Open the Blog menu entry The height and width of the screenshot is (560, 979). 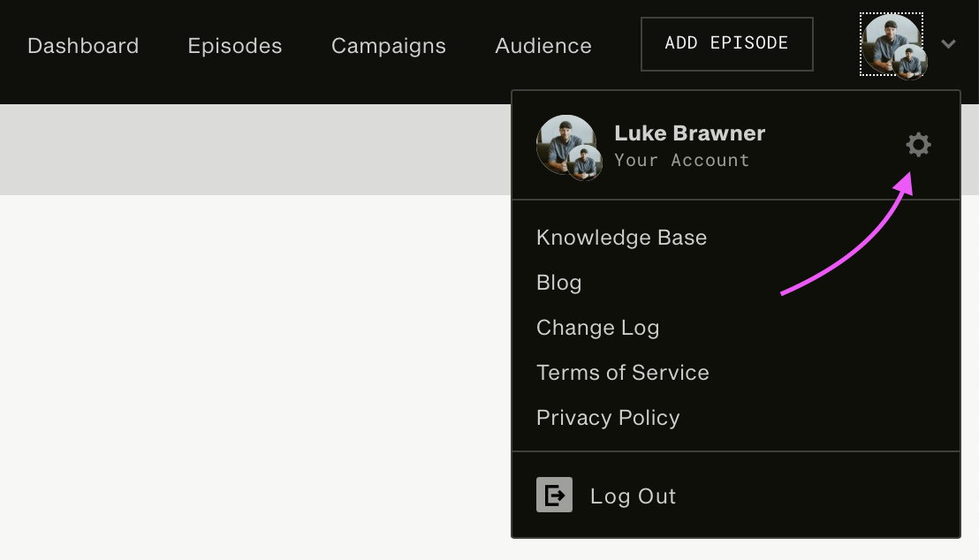(x=558, y=283)
